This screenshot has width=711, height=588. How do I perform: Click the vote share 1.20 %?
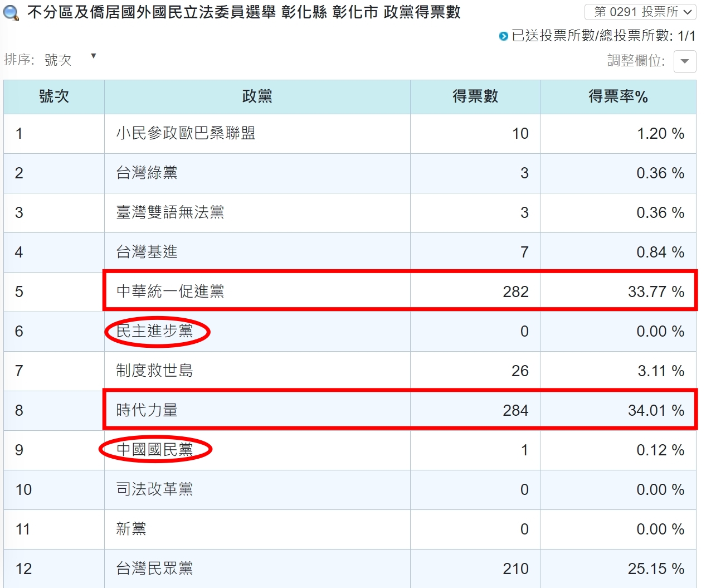point(660,133)
